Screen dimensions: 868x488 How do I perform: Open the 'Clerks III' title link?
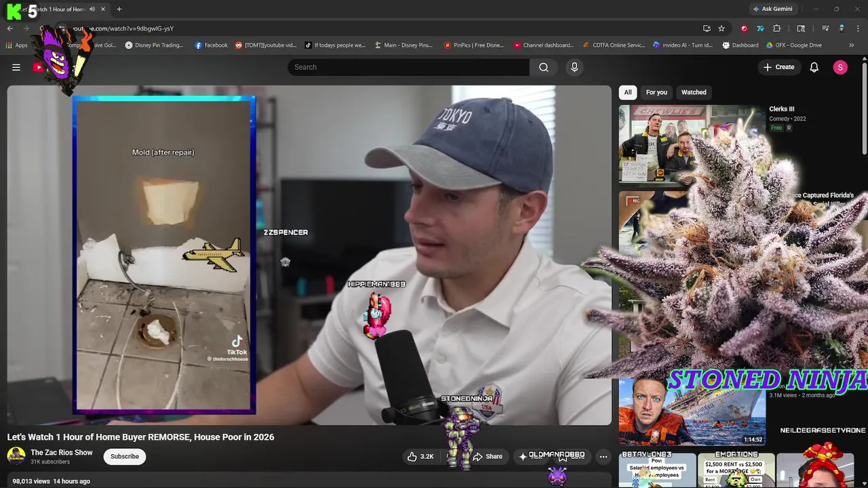781,108
